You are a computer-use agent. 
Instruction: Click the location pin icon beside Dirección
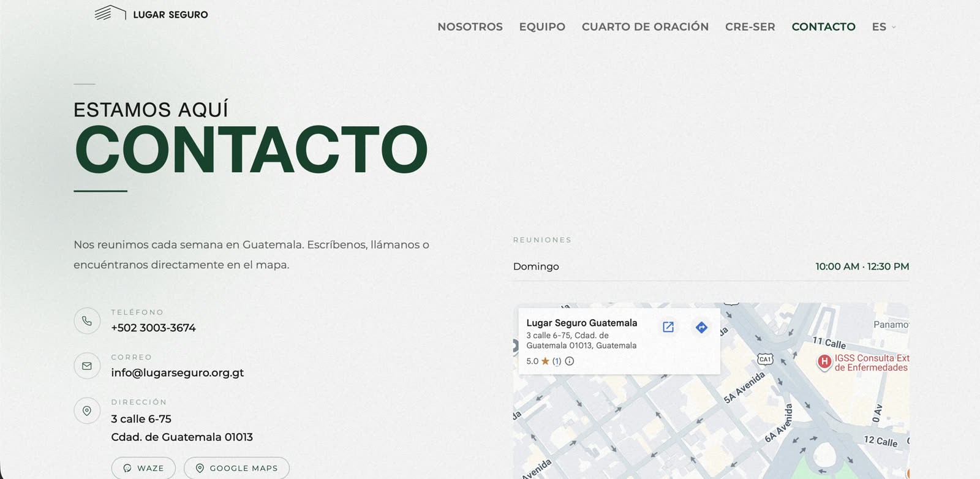click(x=87, y=411)
